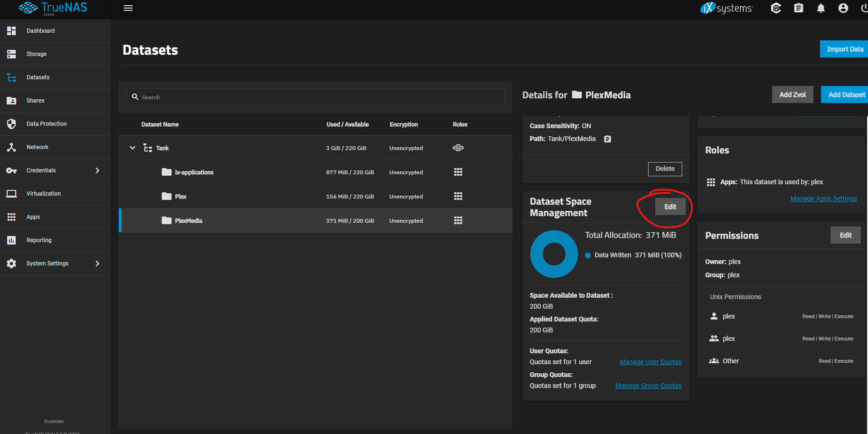Edit the Permissions card
Image resolution: width=868 pixels, height=434 pixels.
(845, 235)
